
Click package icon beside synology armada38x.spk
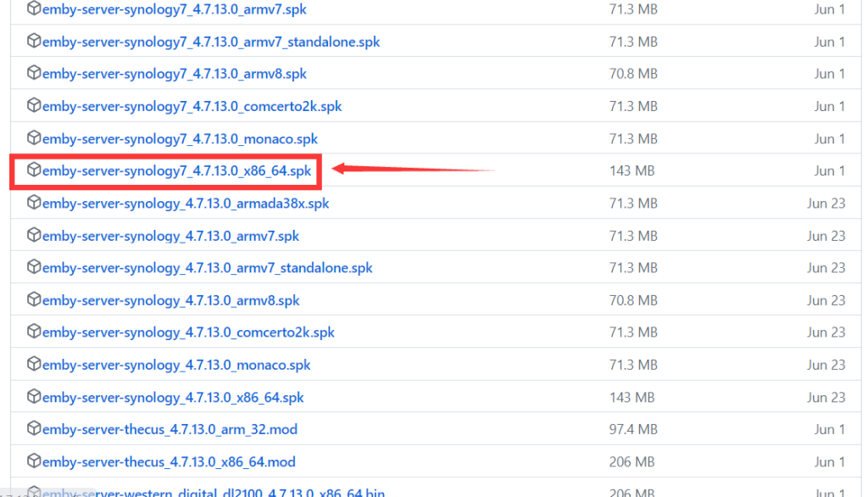[34, 202]
